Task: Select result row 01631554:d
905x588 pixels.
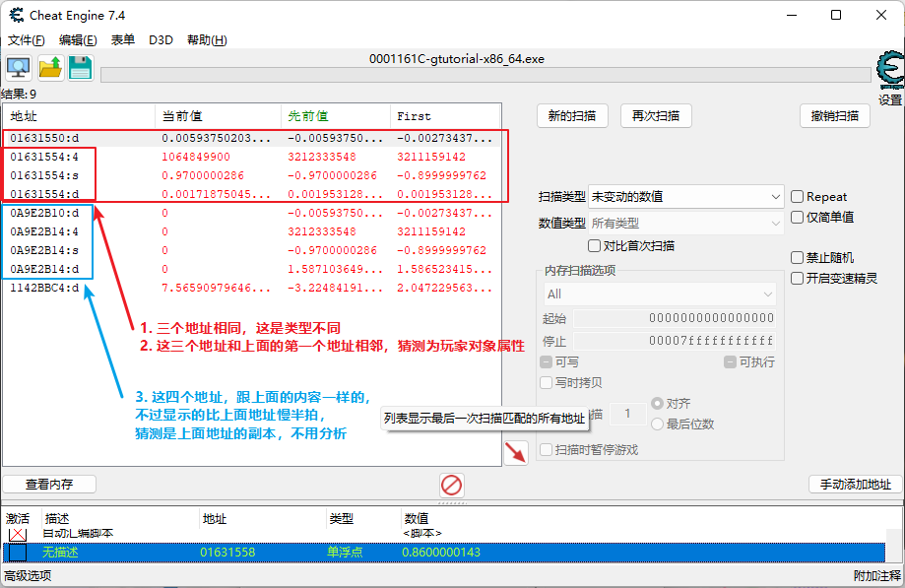Action: pyautogui.click(x=252, y=194)
